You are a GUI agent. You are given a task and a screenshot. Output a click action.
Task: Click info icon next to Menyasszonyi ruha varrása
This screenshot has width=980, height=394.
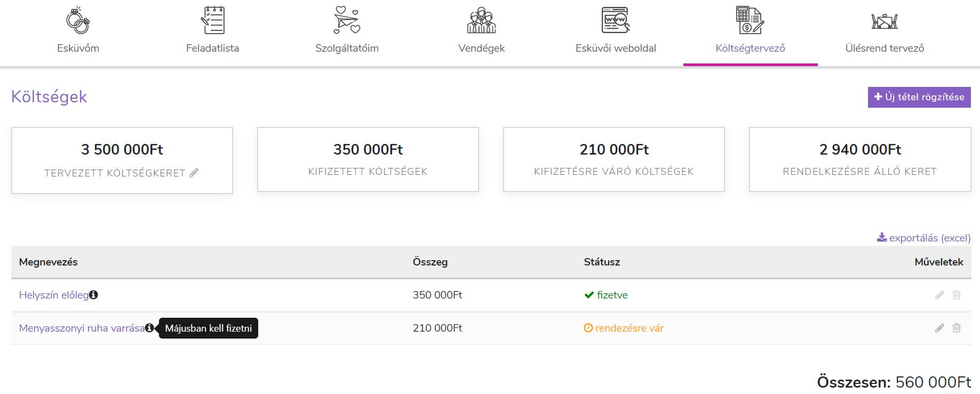(149, 328)
